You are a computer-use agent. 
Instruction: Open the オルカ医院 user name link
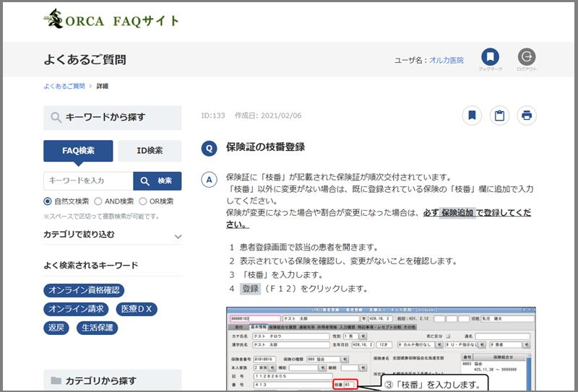[446, 60]
